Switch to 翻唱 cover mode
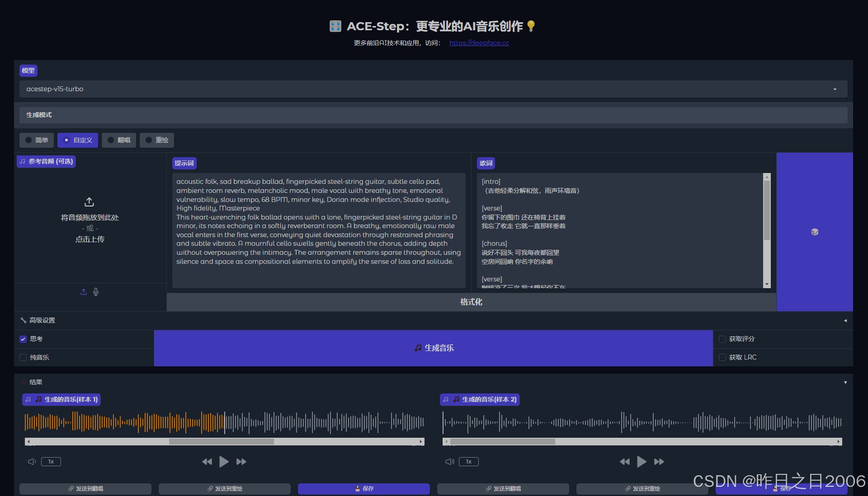Viewport: 868px width, 496px height. click(119, 140)
